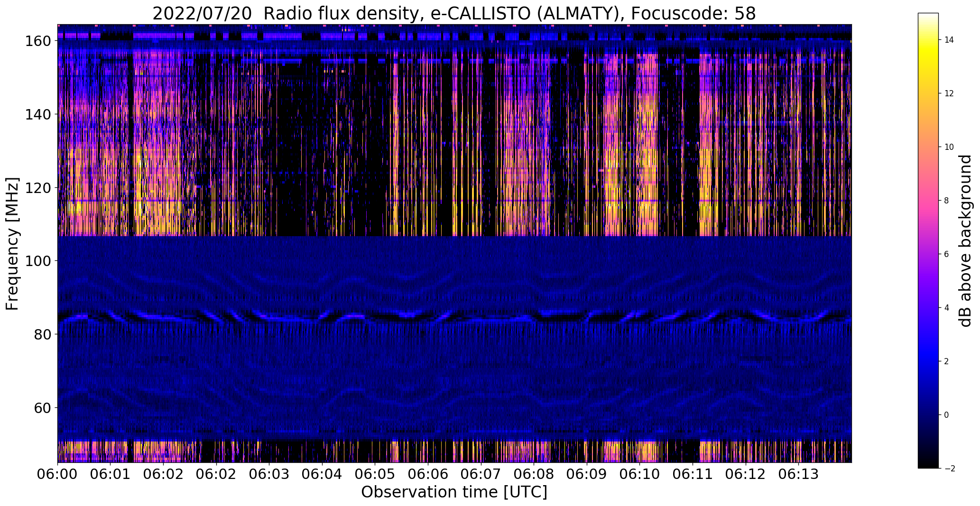Click the 100 frequency tick label
The image size is (980, 506).
point(37,261)
